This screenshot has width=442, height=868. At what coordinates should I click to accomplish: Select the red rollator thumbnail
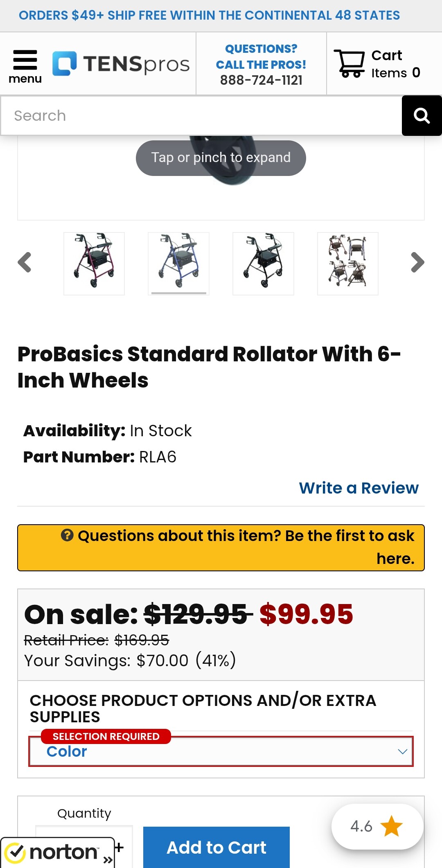pyautogui.click(x=94, y=263)
